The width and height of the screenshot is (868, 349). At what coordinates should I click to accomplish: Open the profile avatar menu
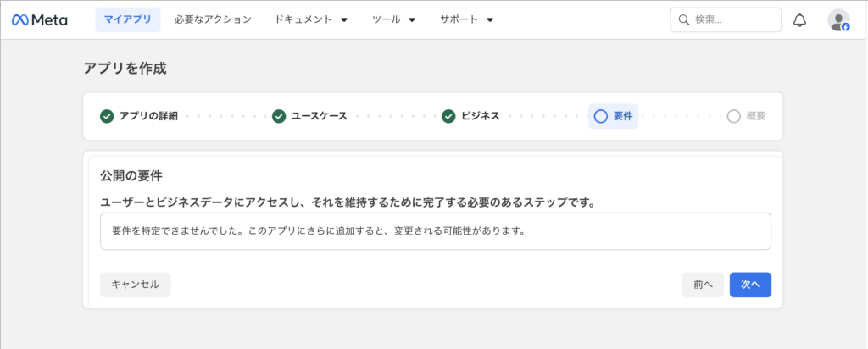pos(838,20)
